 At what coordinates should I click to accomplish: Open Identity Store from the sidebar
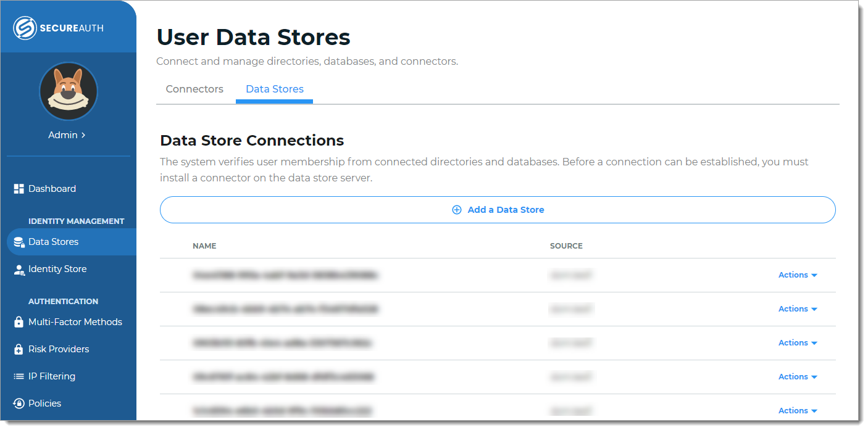[x=57, y=268]
